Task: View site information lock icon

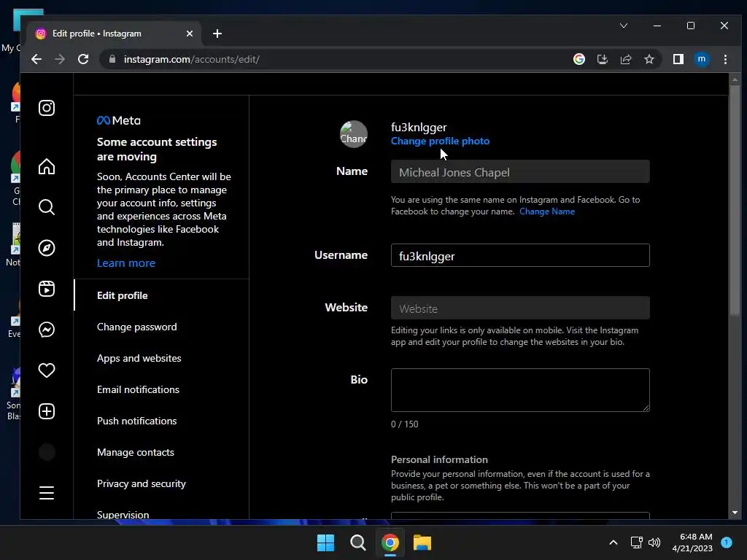Action: tap(112, 59)
